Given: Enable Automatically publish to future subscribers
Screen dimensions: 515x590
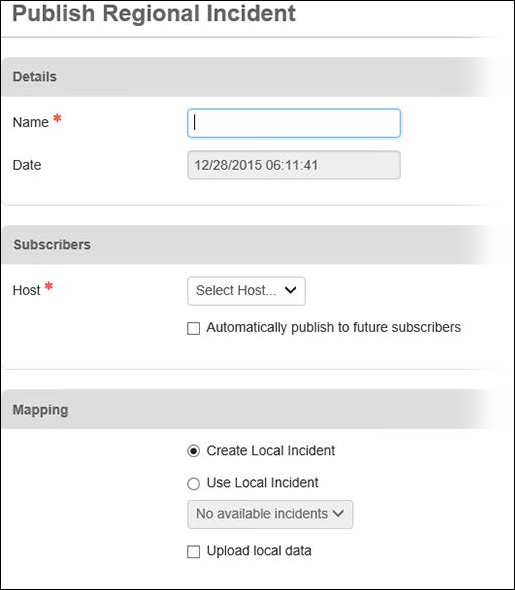Looking at the screenshot, I should click(193, 328).
